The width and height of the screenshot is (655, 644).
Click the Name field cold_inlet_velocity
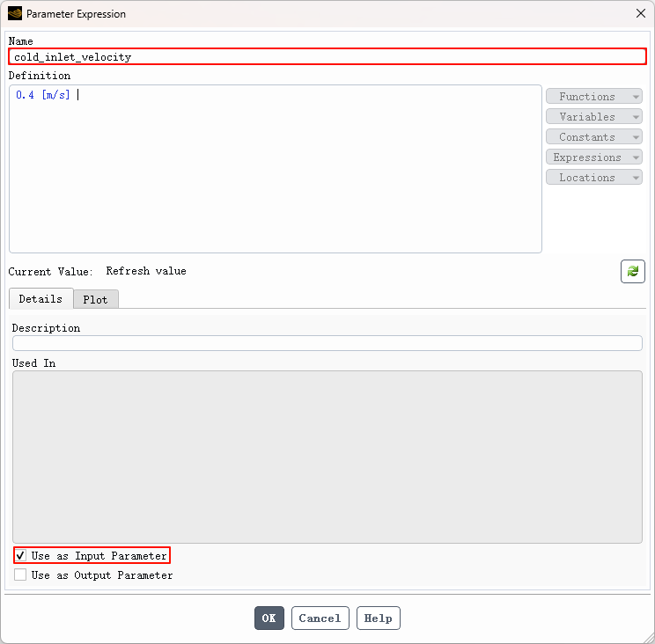327,56
